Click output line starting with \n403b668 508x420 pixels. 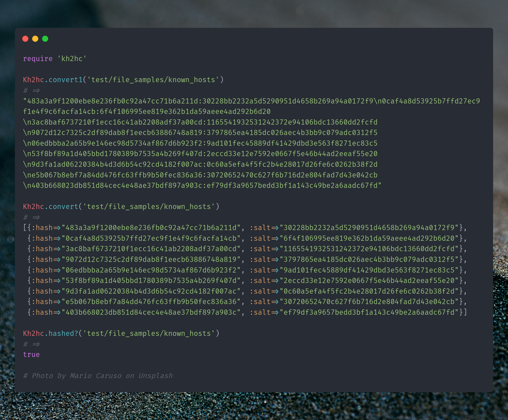[x=202, y=185]
